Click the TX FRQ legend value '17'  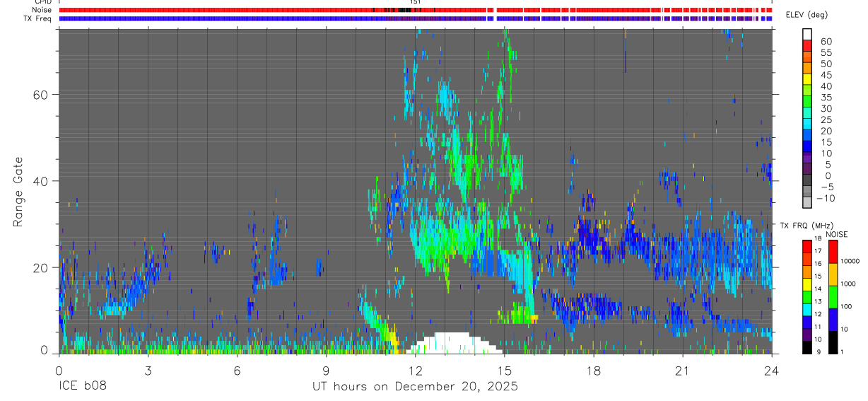click(x=819, y=251)
